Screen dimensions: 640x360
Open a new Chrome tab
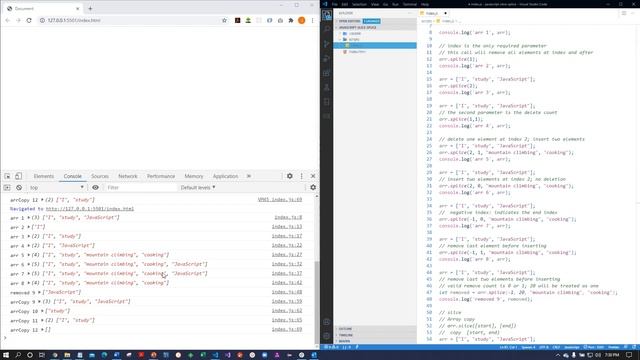click(90, 9)
